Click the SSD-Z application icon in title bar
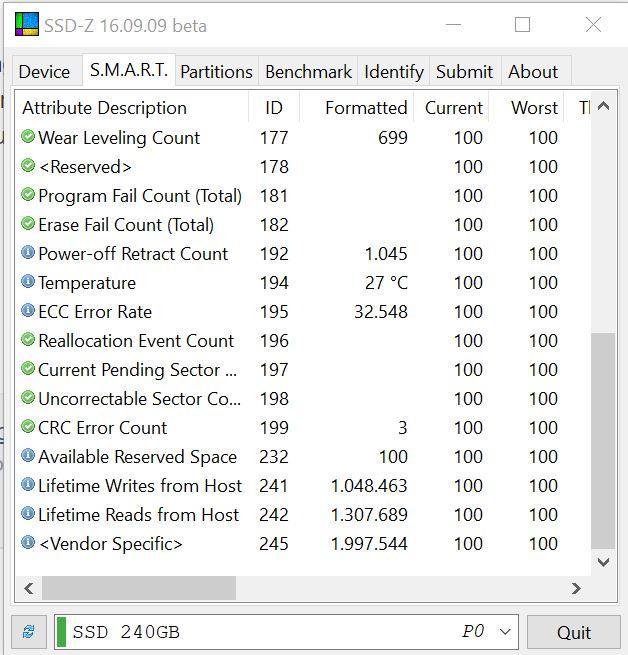Viewport: 628px width, 655px height. (27, 25)
